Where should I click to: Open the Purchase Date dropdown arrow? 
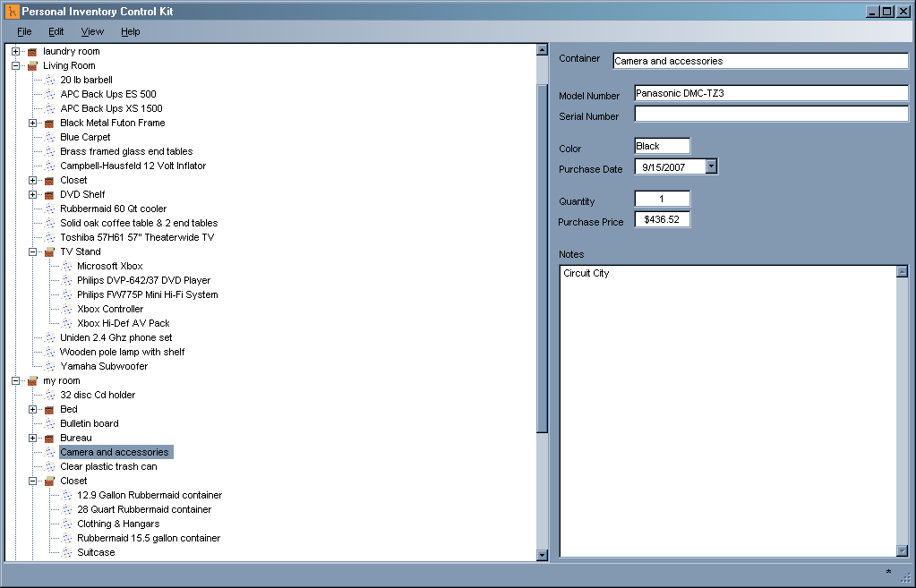(711, 166)
